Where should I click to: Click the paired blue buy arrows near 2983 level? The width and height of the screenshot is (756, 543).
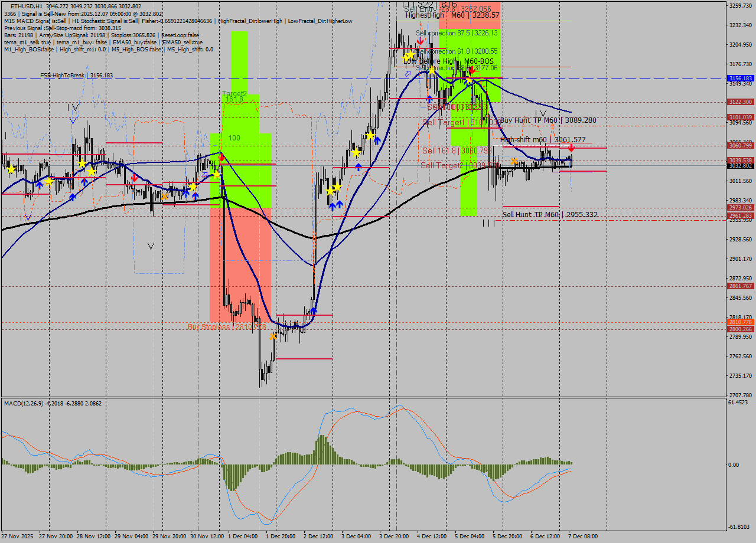(x=337, y=204)
